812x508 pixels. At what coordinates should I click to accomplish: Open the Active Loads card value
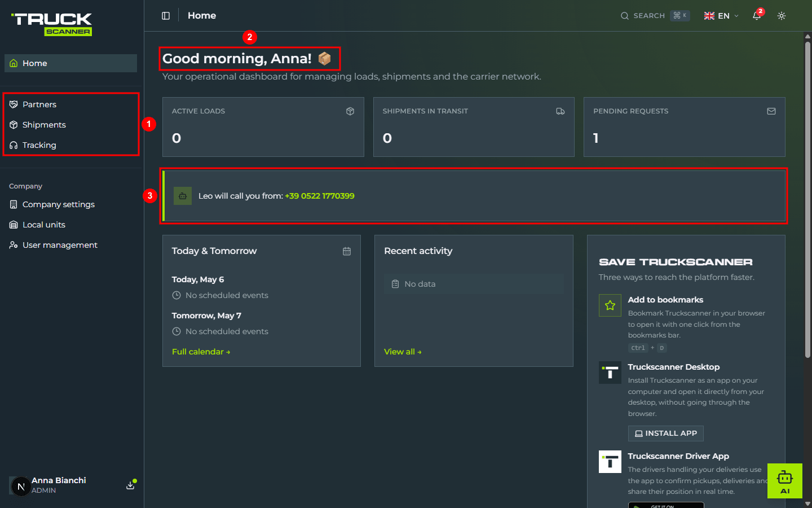[x=176, y=138]
